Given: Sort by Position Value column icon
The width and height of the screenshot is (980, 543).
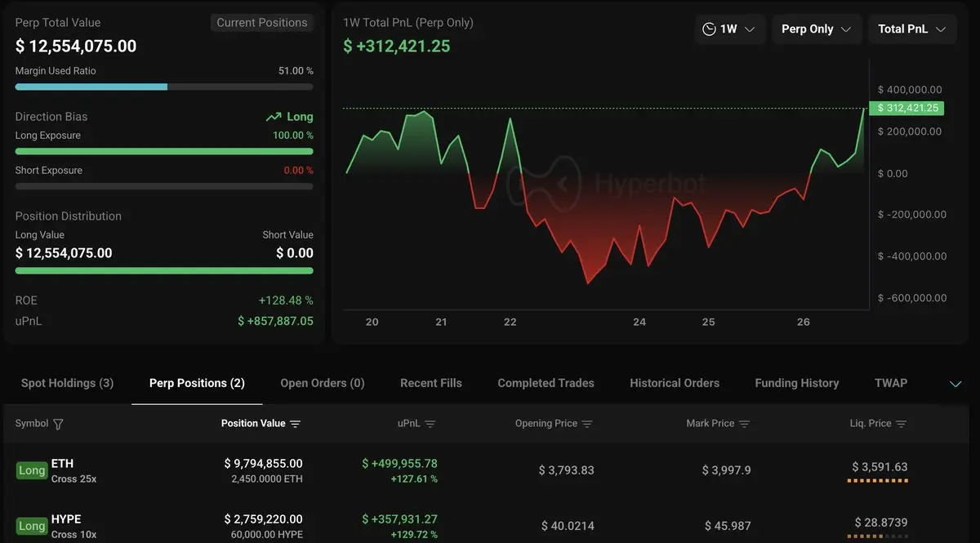Looking at the screenshot, I should [295, 424].
